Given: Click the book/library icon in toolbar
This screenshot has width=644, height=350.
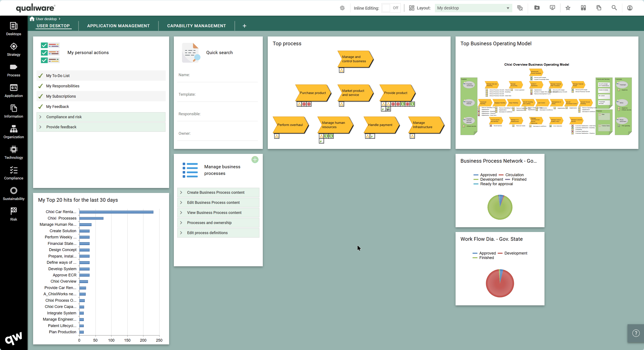Looking at the screenshot, I should click(583, 8).
